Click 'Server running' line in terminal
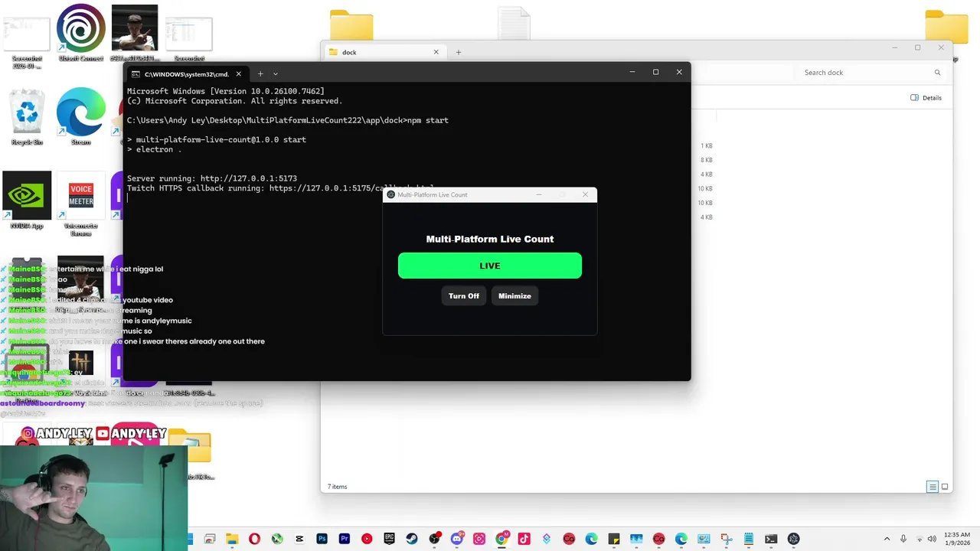 click(212, 178)
